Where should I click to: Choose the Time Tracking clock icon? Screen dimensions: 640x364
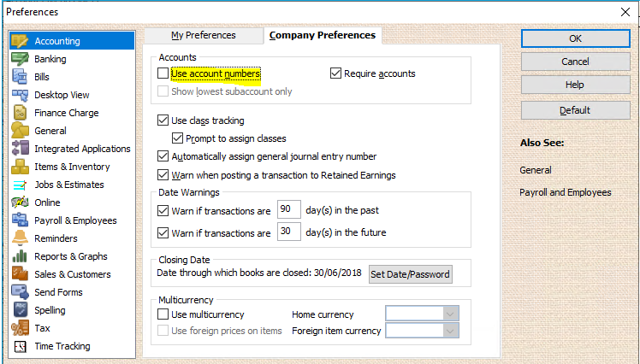coord(20,346)
